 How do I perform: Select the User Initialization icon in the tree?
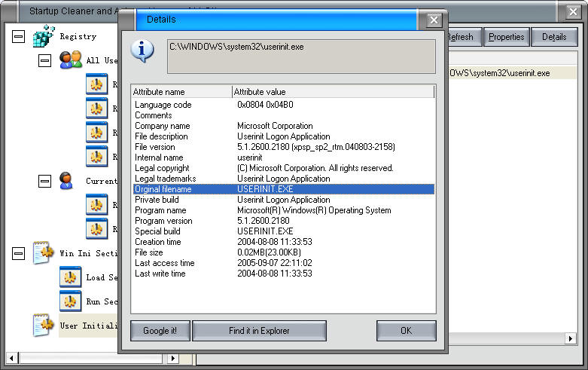coord(44,326)
